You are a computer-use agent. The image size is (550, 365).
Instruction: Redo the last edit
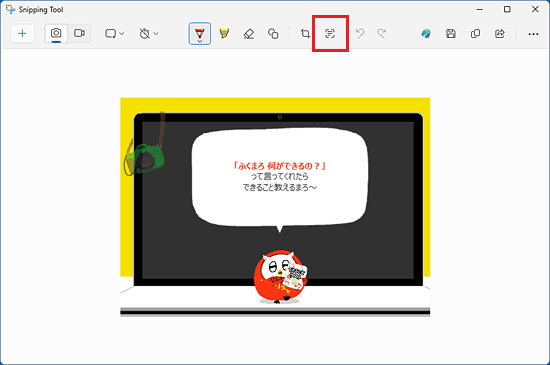[382, 34]
